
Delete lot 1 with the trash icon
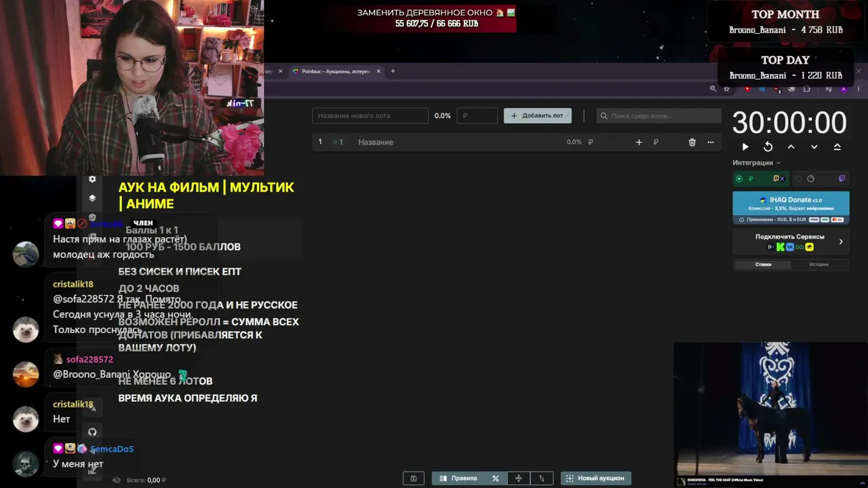click(692, 142)
